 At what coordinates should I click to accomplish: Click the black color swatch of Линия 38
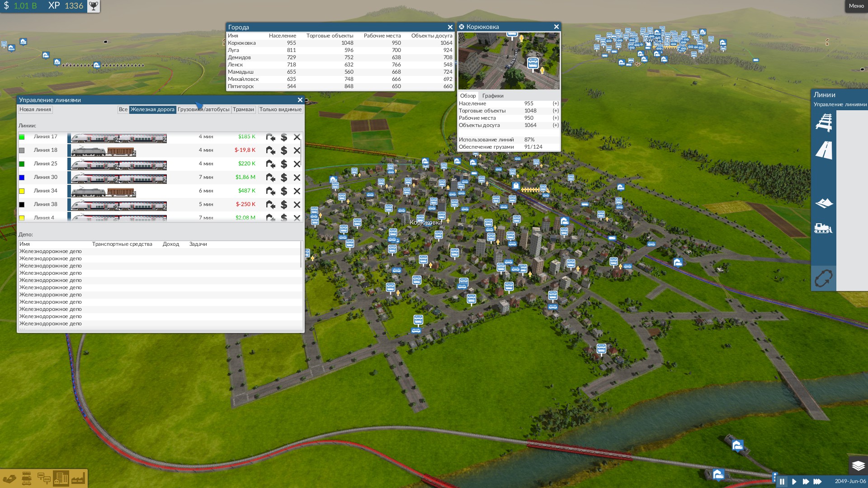[22, 205]
